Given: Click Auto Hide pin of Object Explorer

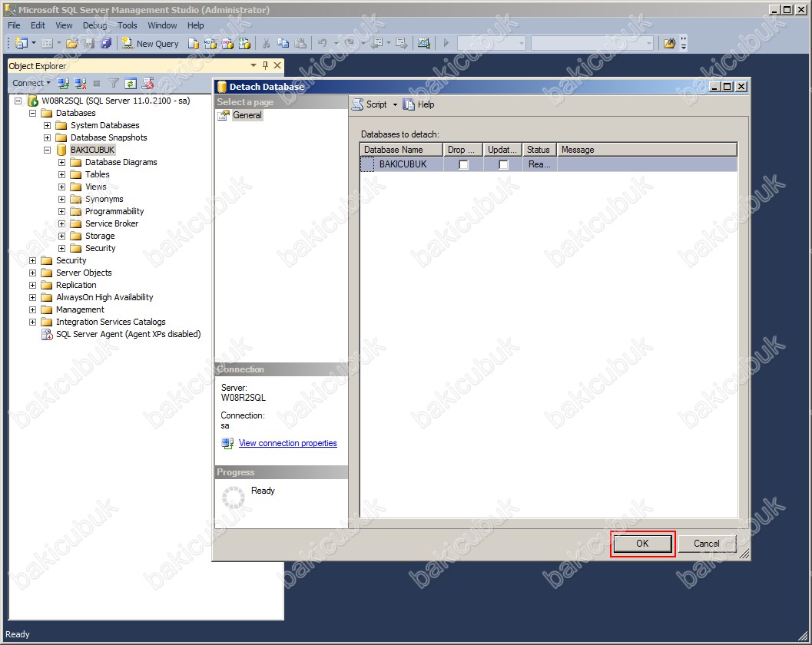Looking at the screenshot, I should pos(265,65).
